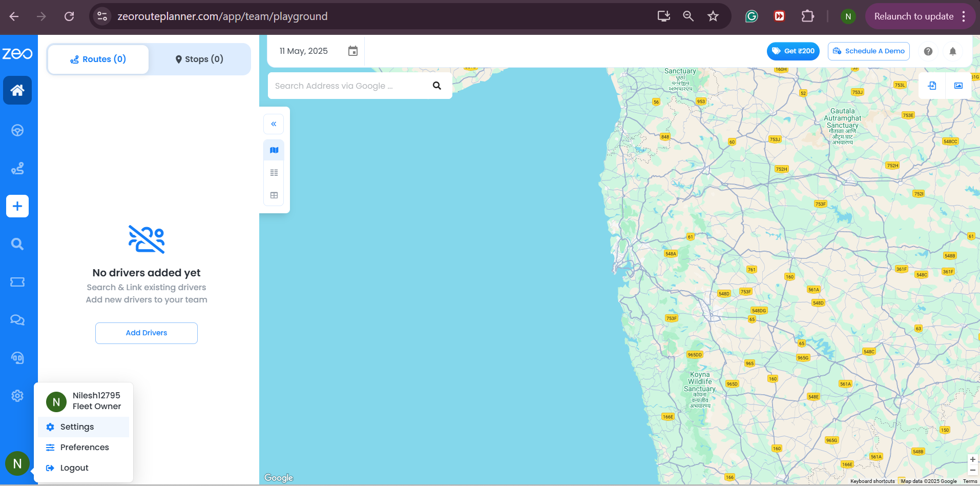Screen dimensions: 980x486
Task: Switch to table grid view mode
Action: 274,195
